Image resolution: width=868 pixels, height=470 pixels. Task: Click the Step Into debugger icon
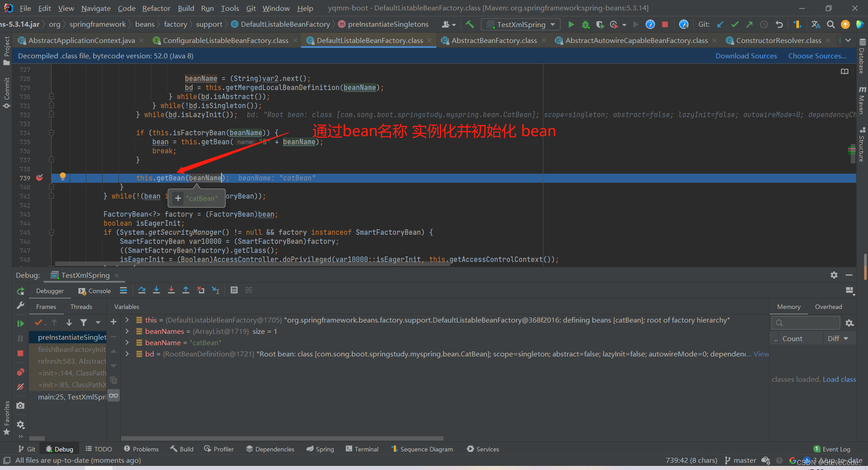156,290
